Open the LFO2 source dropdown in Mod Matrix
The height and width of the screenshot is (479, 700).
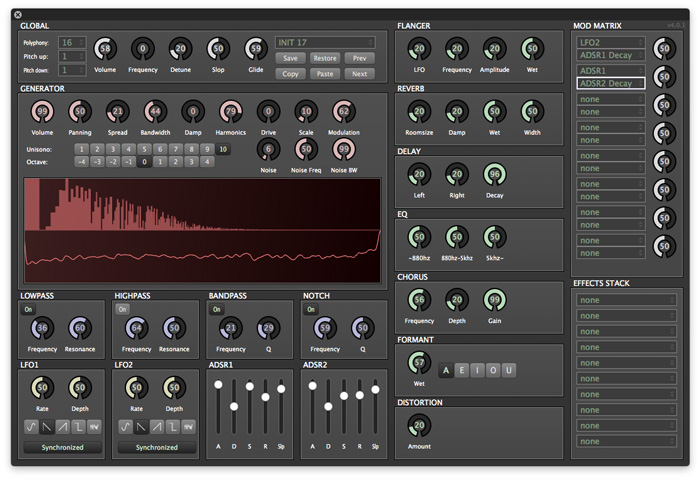pyautogui.click(x=610, y=43)
